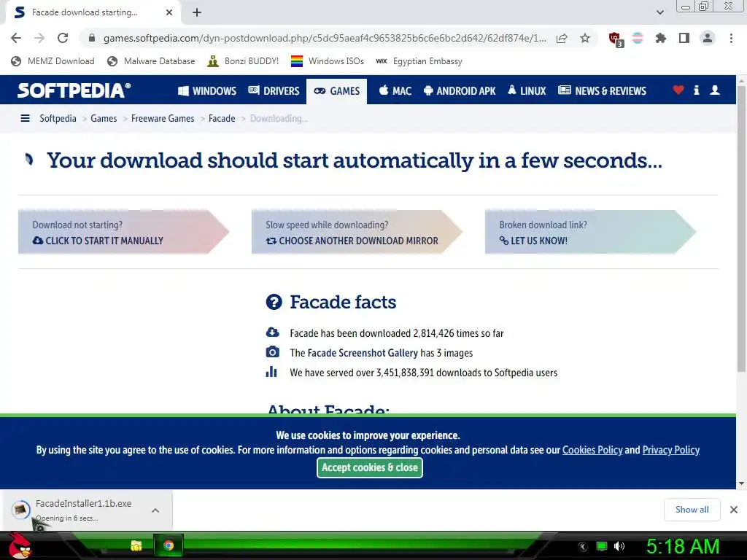
Task: Open Chrome's three-dot menu
Action: 731,38
